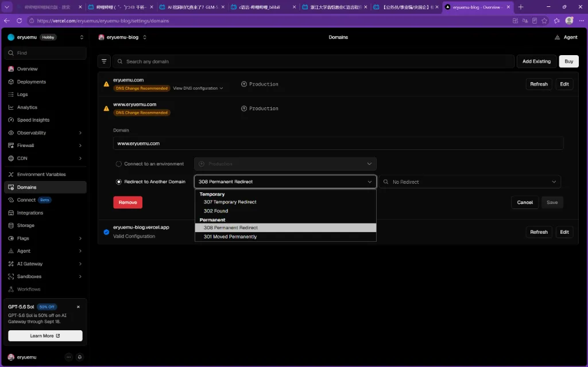Go to Analytics in the sidebar
This screenshot has height=367, width=588.
45,107
